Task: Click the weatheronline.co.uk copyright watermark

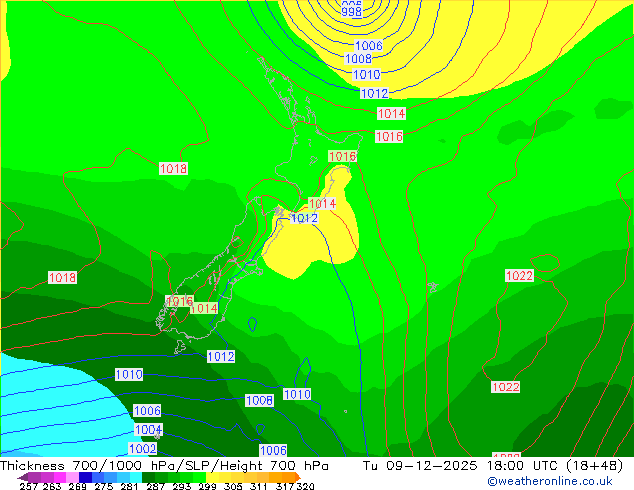Action: click(x=549, y=481)
